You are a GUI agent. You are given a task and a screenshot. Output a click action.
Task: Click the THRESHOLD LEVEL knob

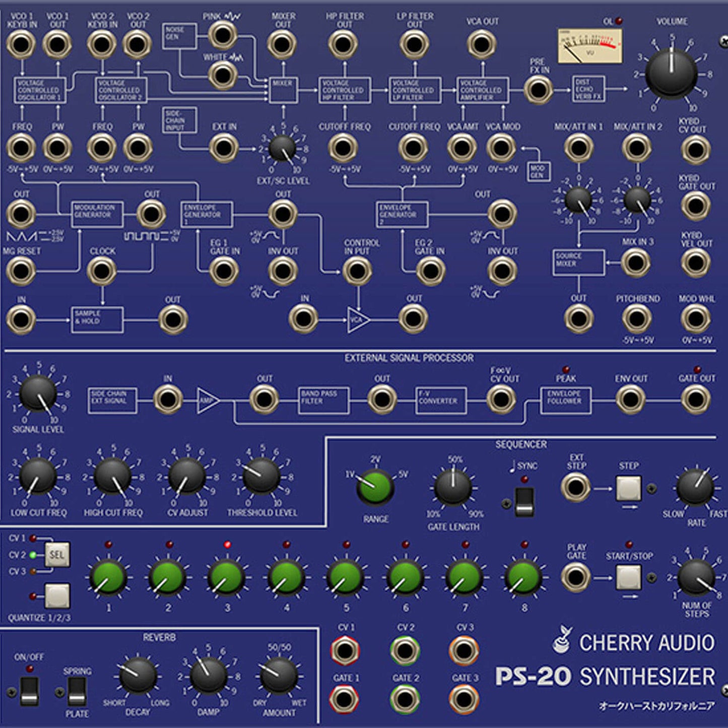[261, 478]
